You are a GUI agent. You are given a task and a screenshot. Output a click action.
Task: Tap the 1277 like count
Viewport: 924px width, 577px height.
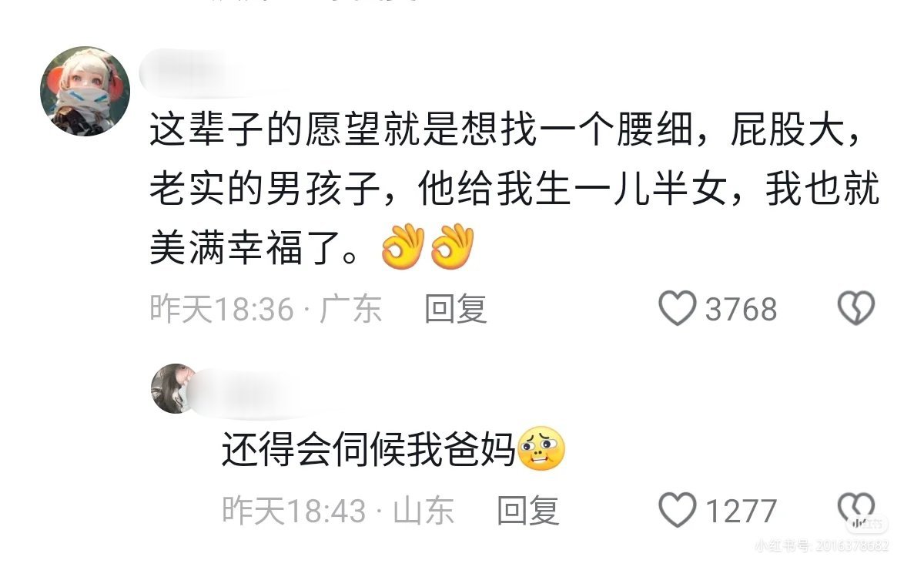click(741, 510)
